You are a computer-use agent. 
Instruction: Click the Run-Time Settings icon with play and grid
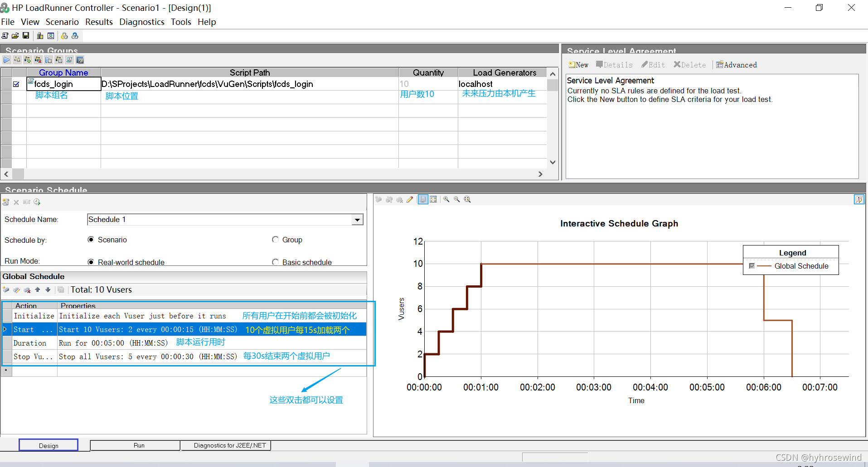coord(48,60)
